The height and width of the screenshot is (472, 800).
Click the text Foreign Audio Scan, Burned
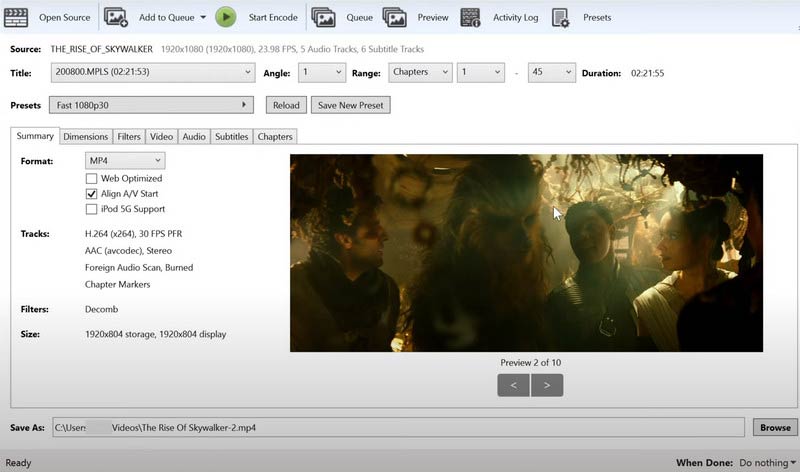(x=139, y=267)
